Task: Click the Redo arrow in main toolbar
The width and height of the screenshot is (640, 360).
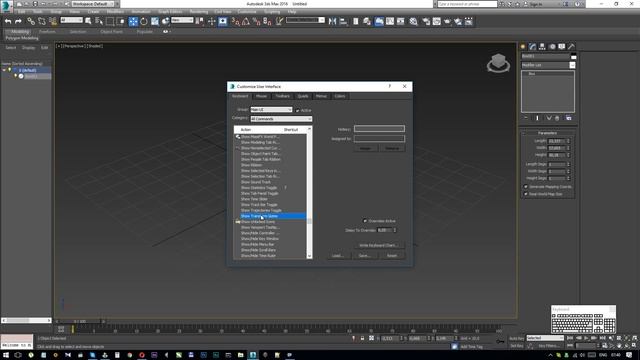Action: 18,21
